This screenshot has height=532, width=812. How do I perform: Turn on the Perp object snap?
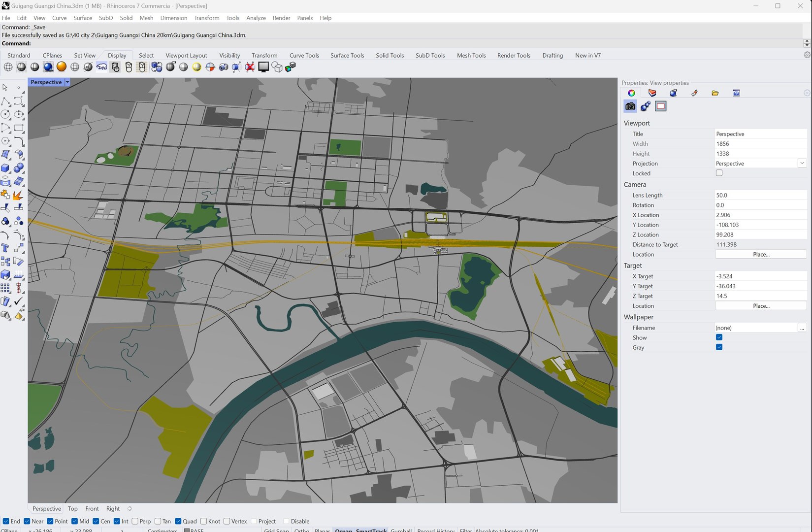point(135,521)
